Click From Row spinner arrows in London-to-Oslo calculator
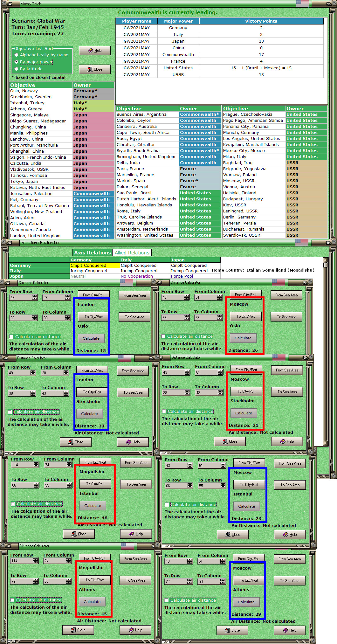 (x=35, y=298)
